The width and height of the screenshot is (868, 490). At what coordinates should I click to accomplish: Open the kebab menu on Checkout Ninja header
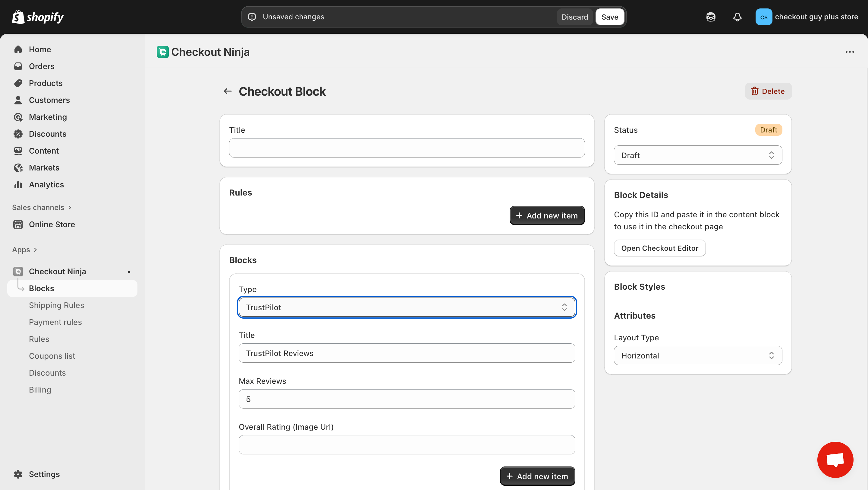pyautogui.click(x=850, y=52)
